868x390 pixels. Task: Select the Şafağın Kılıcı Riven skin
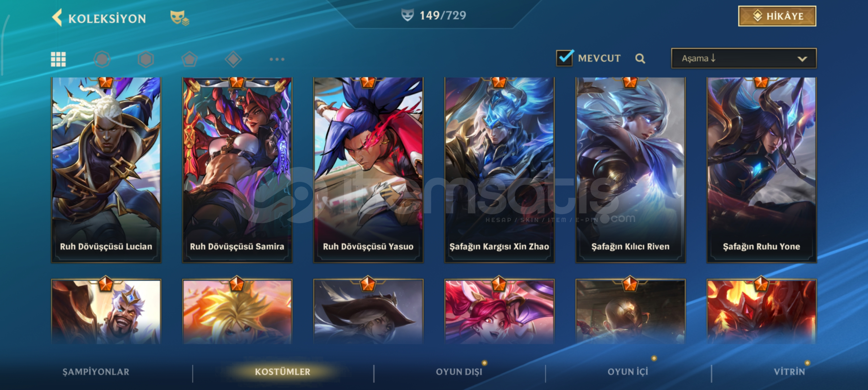[630, 170]
